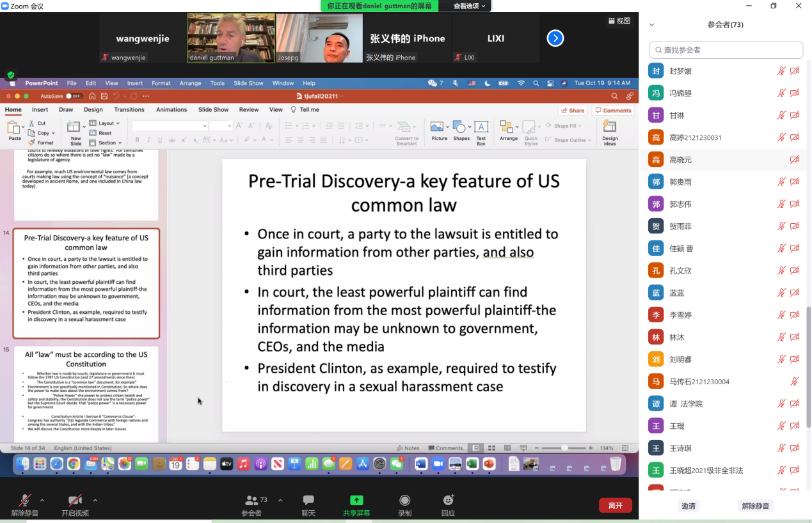Collapse the participants panel chevron
812x523 pixels.
[x=652, y=25]
